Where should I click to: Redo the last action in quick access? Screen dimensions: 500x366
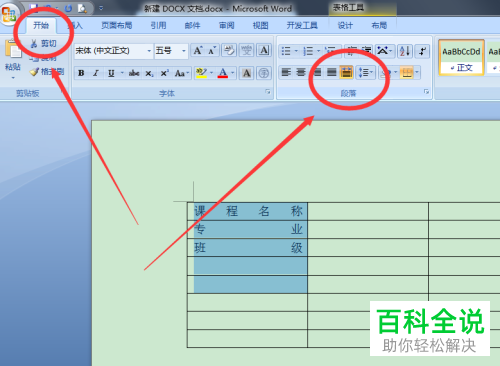point(68,8)
